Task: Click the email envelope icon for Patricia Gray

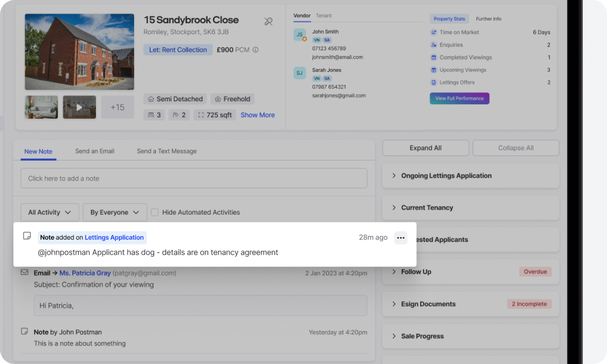Action: point(24,272)
